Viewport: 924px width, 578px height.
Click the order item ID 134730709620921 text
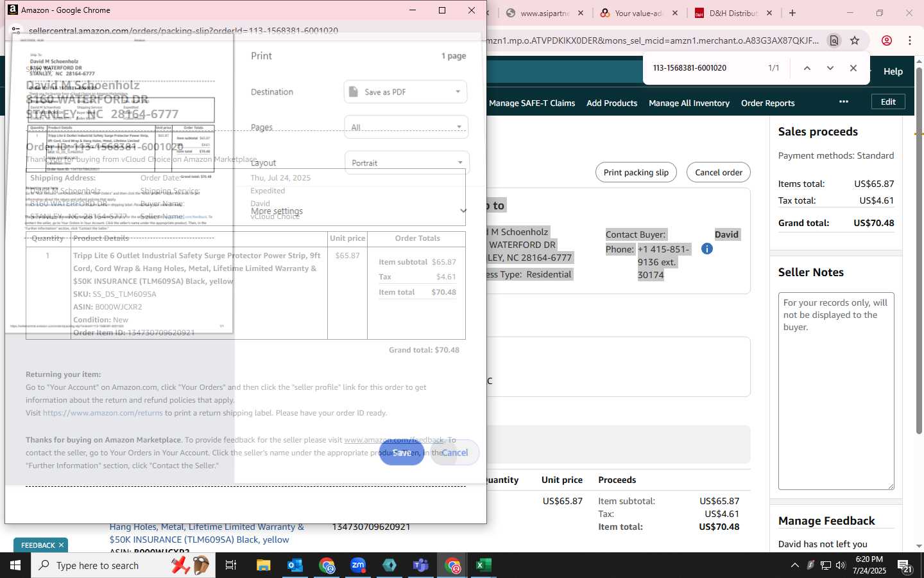(x=371, y=527)
